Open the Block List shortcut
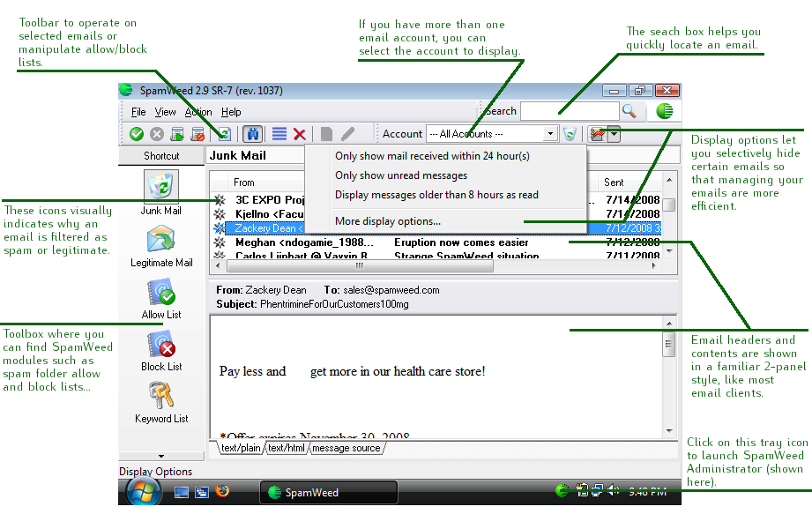Screen dimensions: 812x514 point(161,351)
